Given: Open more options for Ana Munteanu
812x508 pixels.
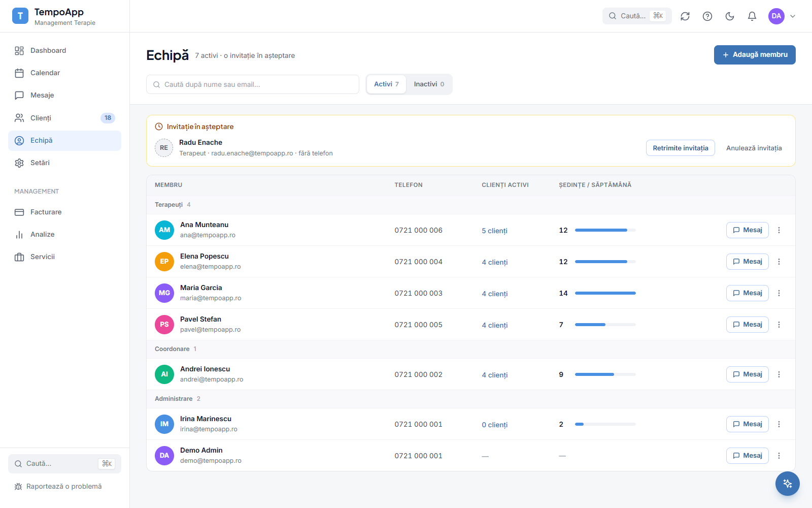Looking at the screenshot, I should click(x=779, y=230).
